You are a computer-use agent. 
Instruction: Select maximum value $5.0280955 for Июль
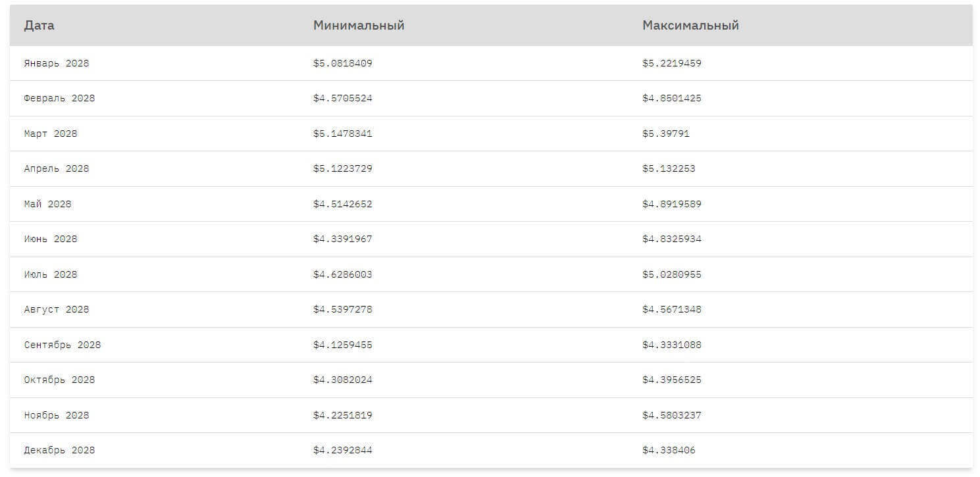click(672, 274)
